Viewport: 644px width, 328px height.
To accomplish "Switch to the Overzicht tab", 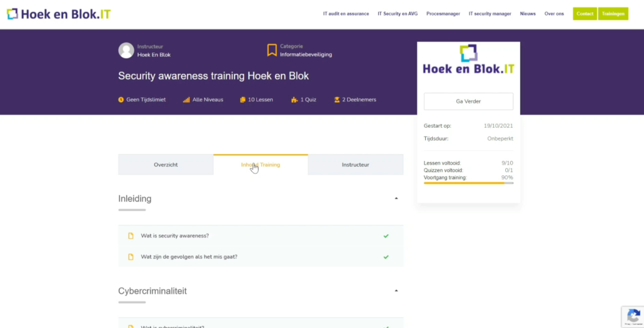I will pos(166,165).
